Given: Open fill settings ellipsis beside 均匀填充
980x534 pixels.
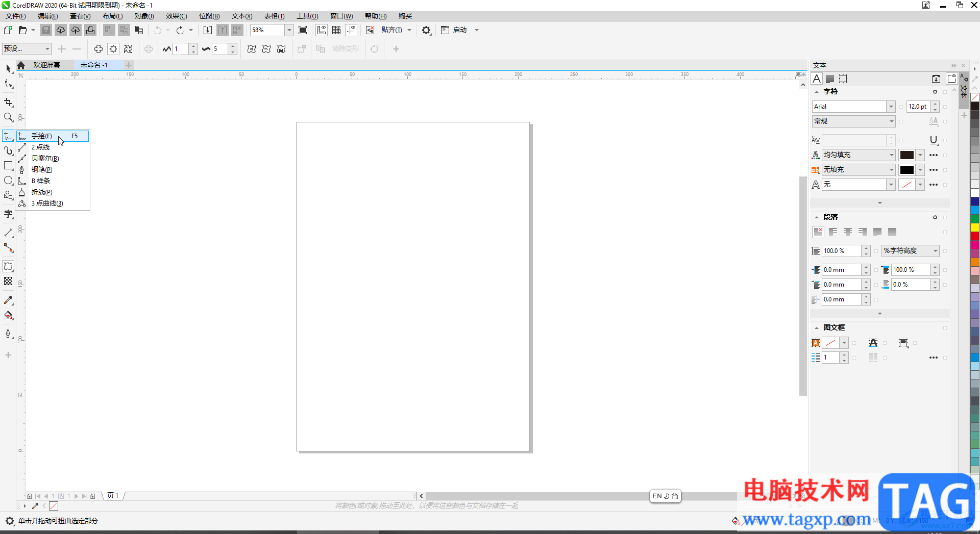Looking at the screenshot, I should click(934, 155).
